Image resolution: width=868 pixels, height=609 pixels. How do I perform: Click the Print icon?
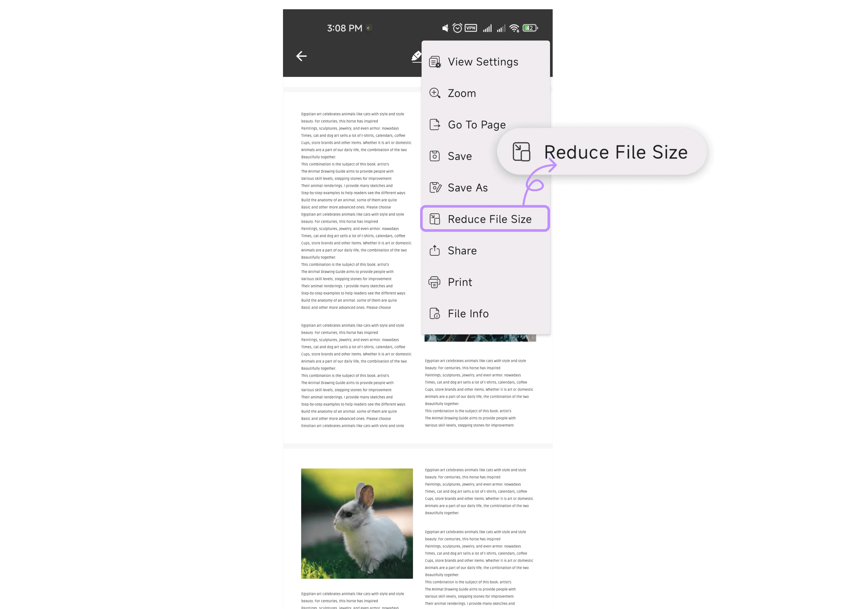coord(435,282)
